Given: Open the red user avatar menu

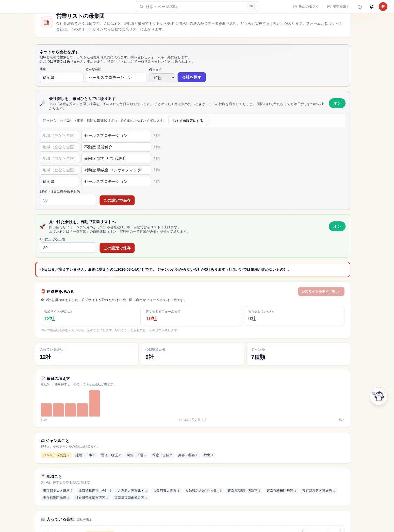Looking at the screenshot, I should (383, 7).
